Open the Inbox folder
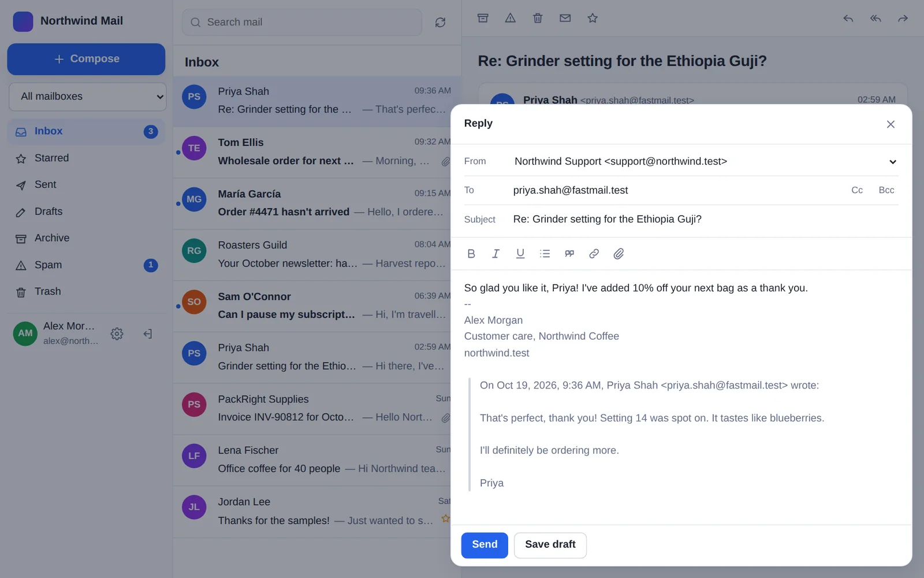 coord(86,132)
